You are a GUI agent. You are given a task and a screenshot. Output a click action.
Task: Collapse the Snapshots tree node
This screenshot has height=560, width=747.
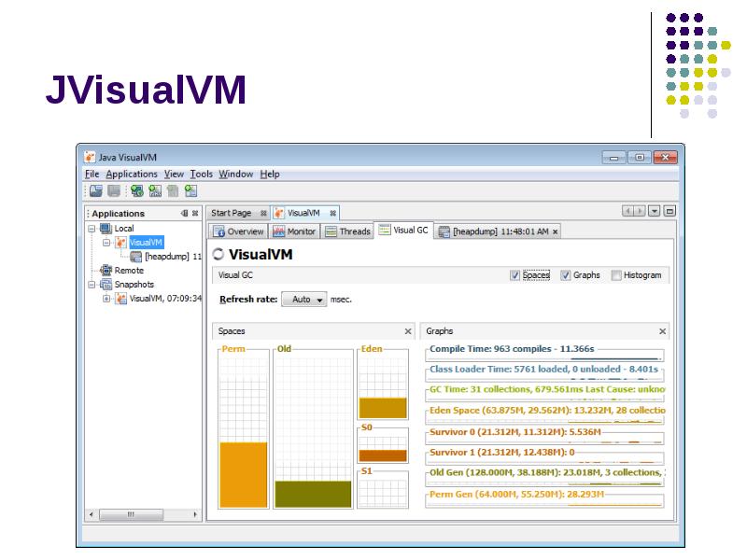coord(92,285)
